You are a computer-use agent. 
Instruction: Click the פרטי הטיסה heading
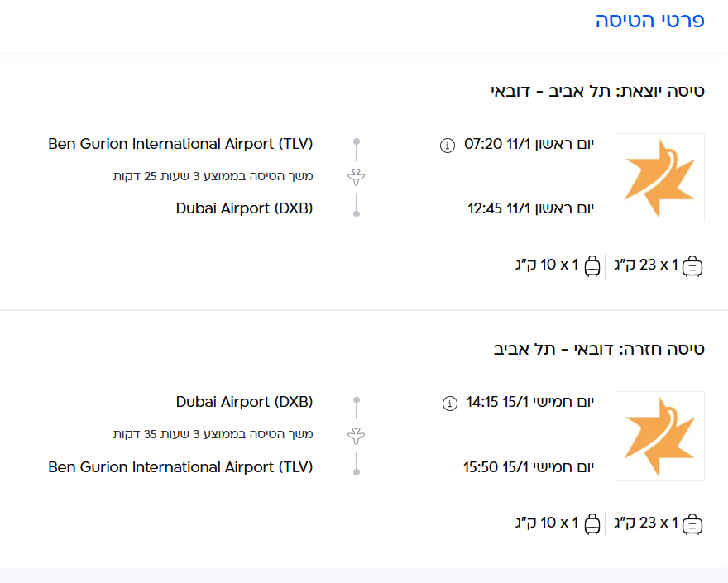[649, 22]
